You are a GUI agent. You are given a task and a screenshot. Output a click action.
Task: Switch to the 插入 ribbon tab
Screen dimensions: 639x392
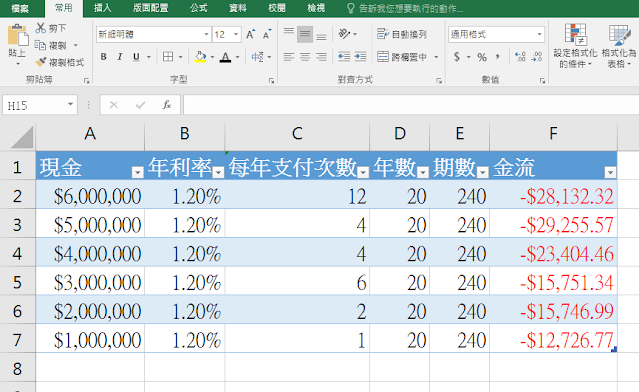click(x=102, y=8)
